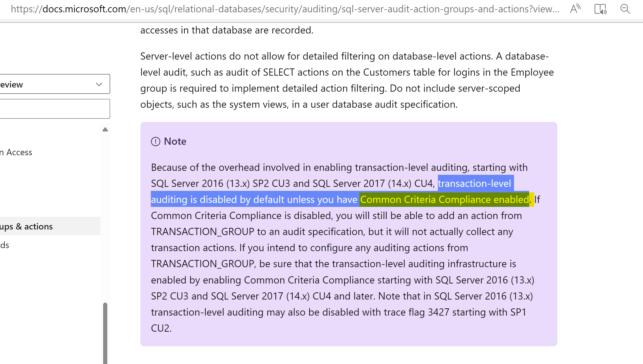Select the 'ups & actions' sidebar item
The width and height of the screenshot is (643, 364).
pyautogui.click(x=50, y=226)
